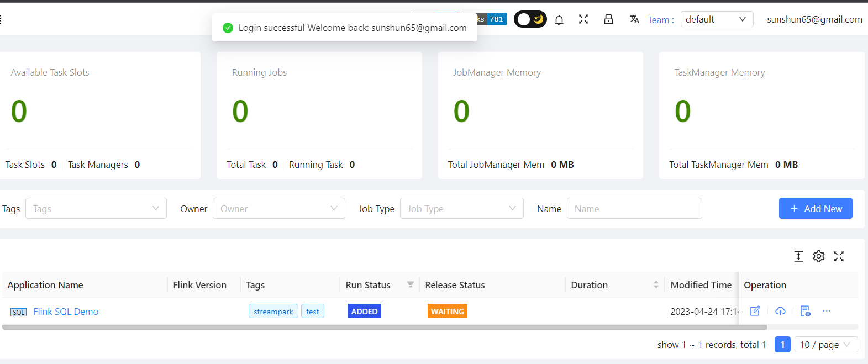Viewport: 868px width, 364px height.
Task: Open table column settings gear
Action: 819,256
